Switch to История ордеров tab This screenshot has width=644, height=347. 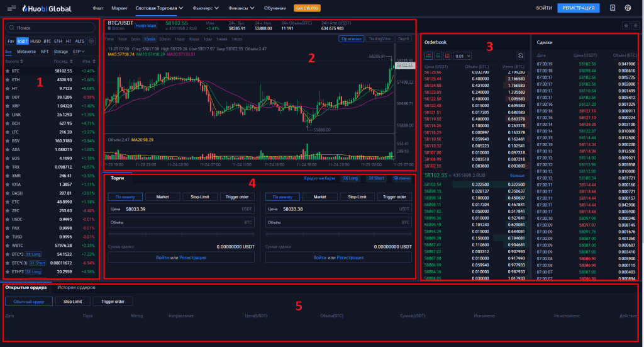pos(76,288)
